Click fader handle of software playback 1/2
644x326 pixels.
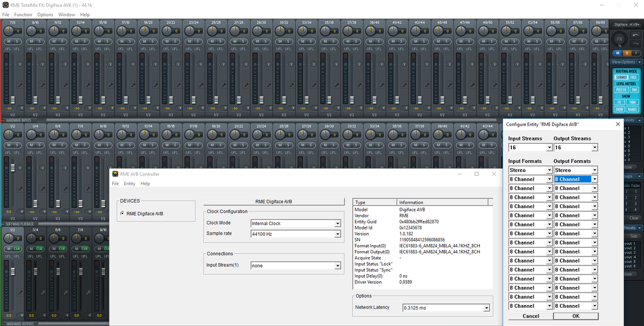pos(12,168)
